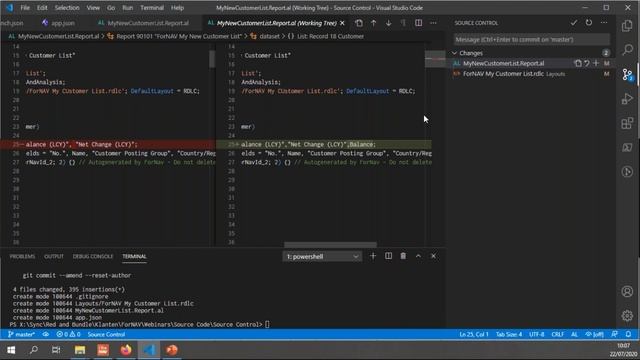640x360 pixels.
Task: Open file icon for MyNewCustomerList.Report.al change
Action: [x=578, y=63]
